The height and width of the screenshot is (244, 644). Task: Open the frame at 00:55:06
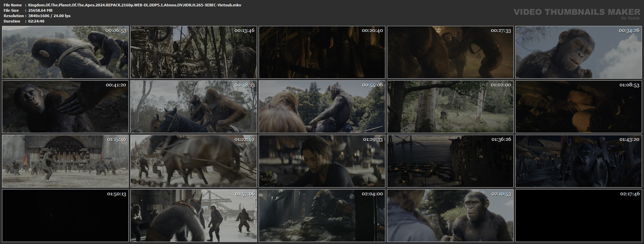pos(322,107)
